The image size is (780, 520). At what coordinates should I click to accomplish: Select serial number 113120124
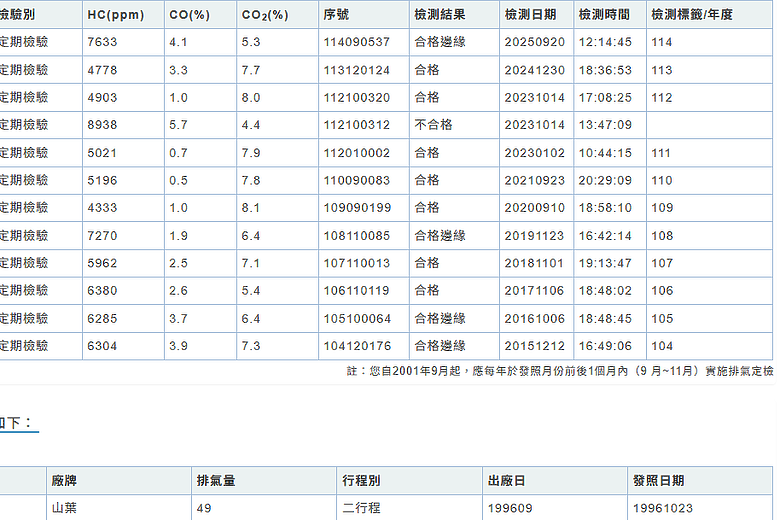(x=357, y=70)
